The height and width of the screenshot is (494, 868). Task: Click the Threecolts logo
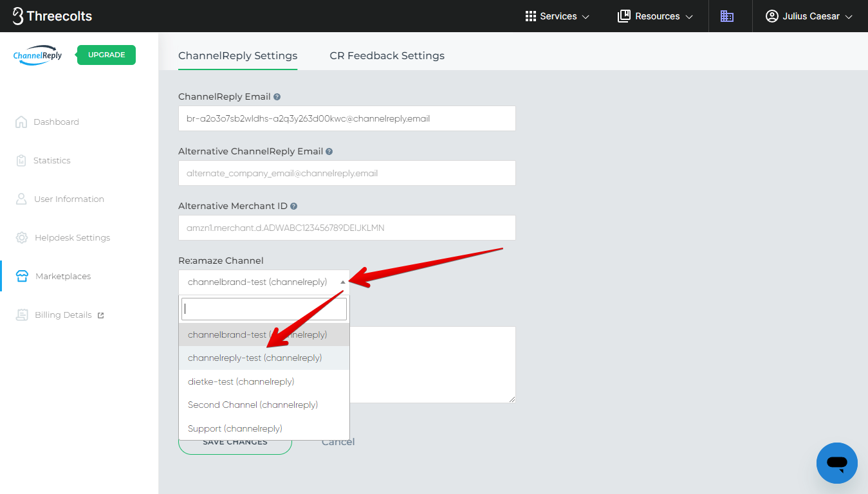coord(52,16)
